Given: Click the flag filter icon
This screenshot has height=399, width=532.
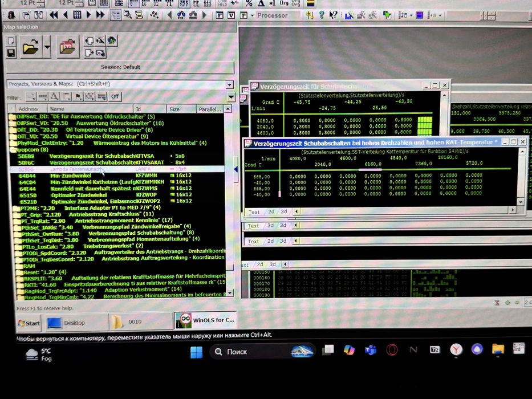Looking at the screenshot, I should [x=78, y=97].
